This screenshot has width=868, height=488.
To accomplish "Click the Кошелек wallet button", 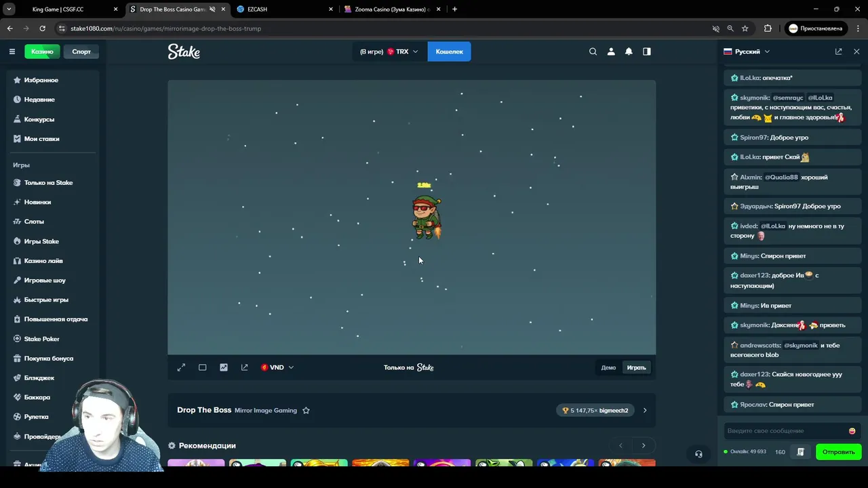I will [449, 52].
